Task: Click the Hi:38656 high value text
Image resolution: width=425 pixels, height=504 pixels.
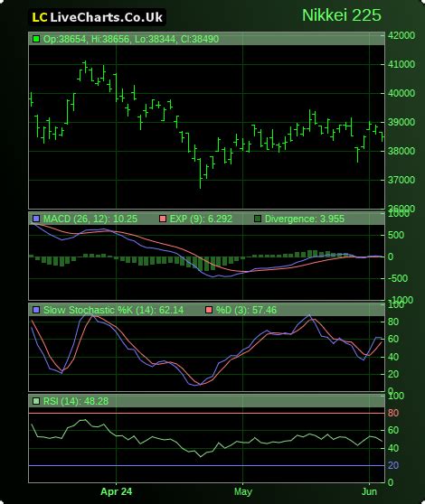Action: [110, 39]
